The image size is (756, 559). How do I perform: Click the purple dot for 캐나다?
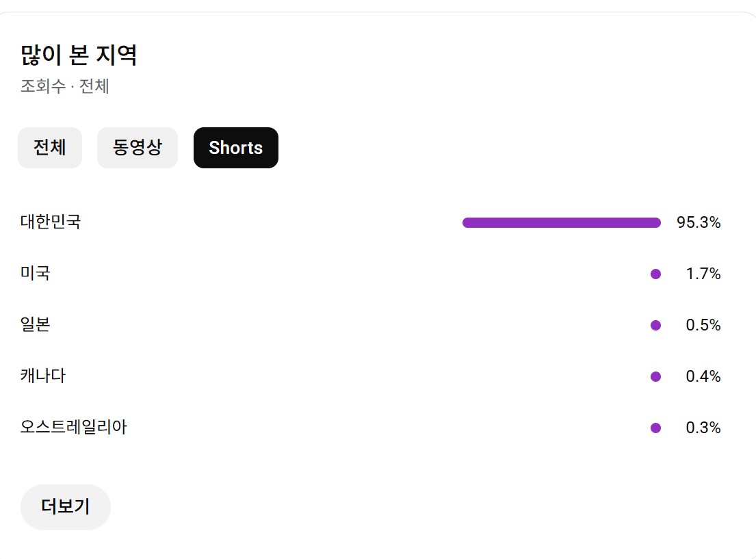655,376
